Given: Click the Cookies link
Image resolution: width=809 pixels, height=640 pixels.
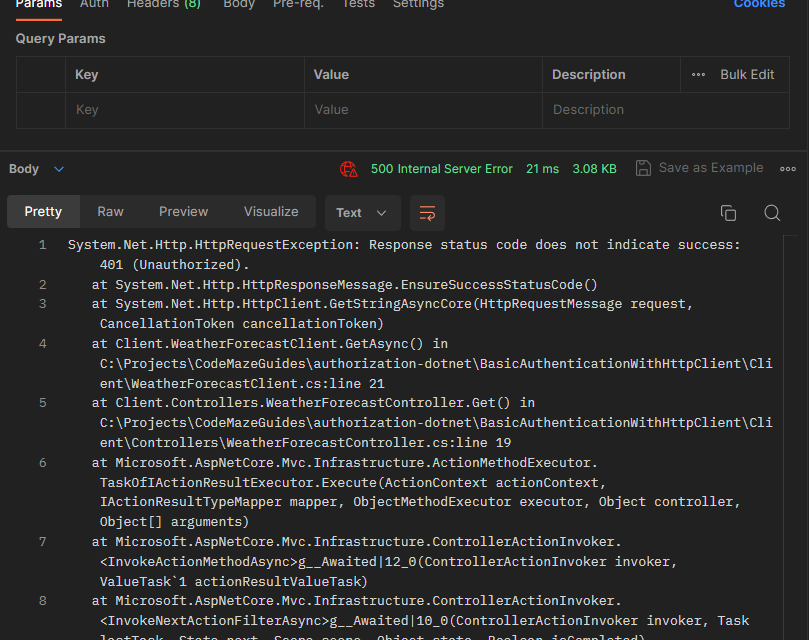Looking at the screenshot, I should click(759, 4).
